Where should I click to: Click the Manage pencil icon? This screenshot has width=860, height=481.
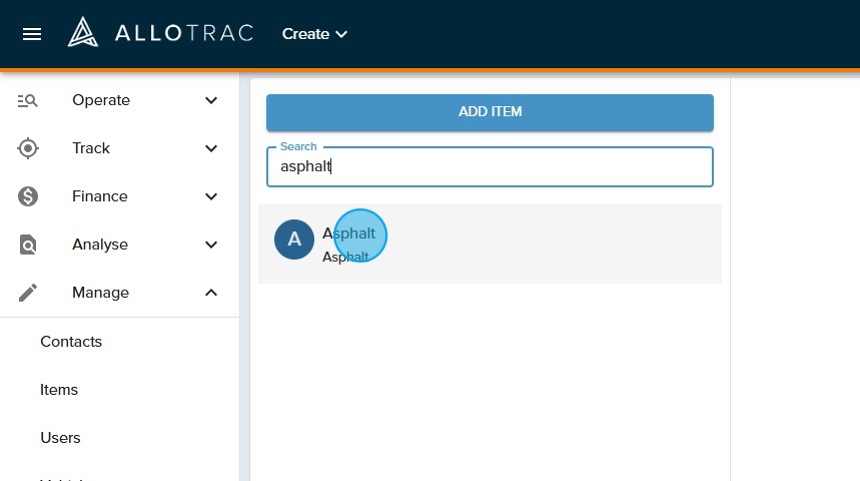[28, 292]
